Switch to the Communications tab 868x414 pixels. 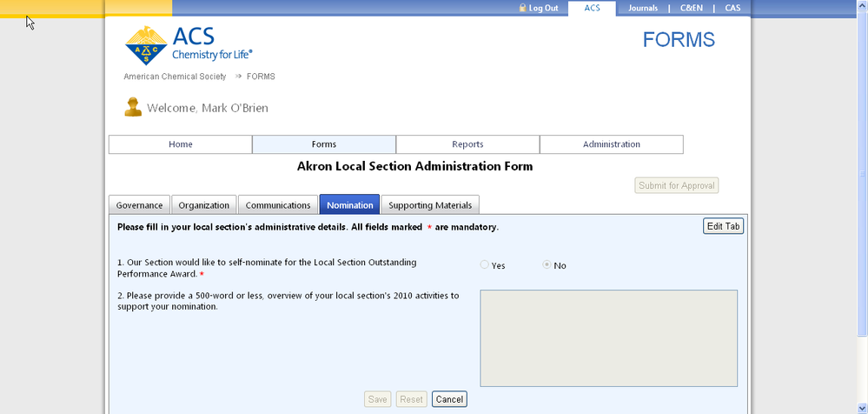pyautogui.click(x=278, y=205)
